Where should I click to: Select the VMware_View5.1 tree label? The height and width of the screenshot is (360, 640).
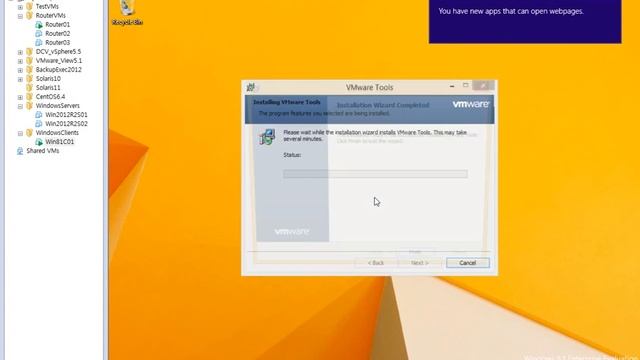point(59,60)
